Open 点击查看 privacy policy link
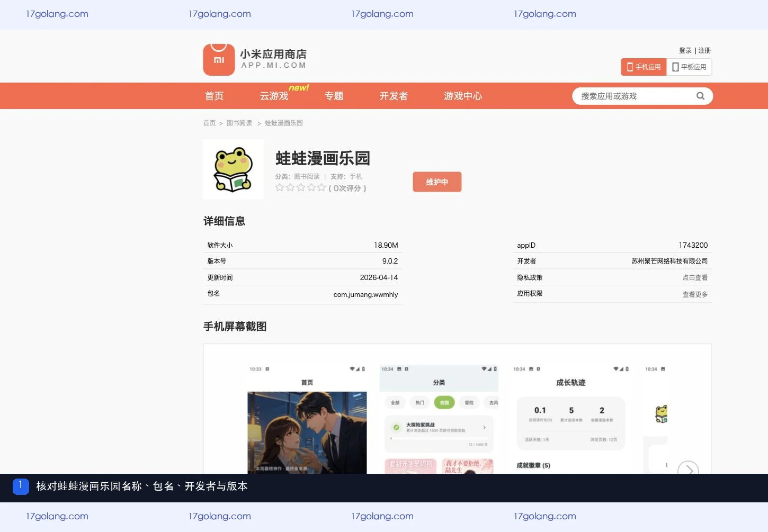The height and width of the screenshot is (532, 768). [x=695, y=277]
